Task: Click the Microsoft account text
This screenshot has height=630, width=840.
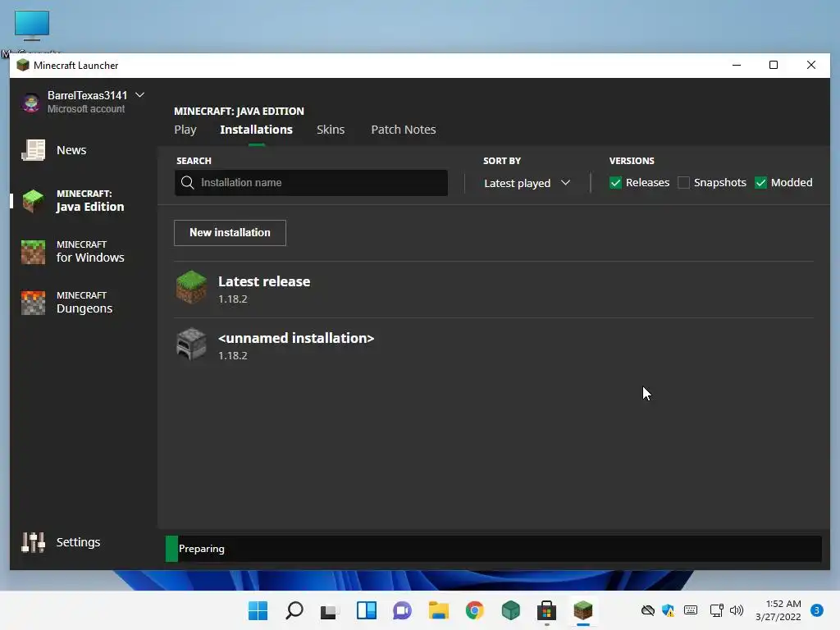Action: point(85,109)
